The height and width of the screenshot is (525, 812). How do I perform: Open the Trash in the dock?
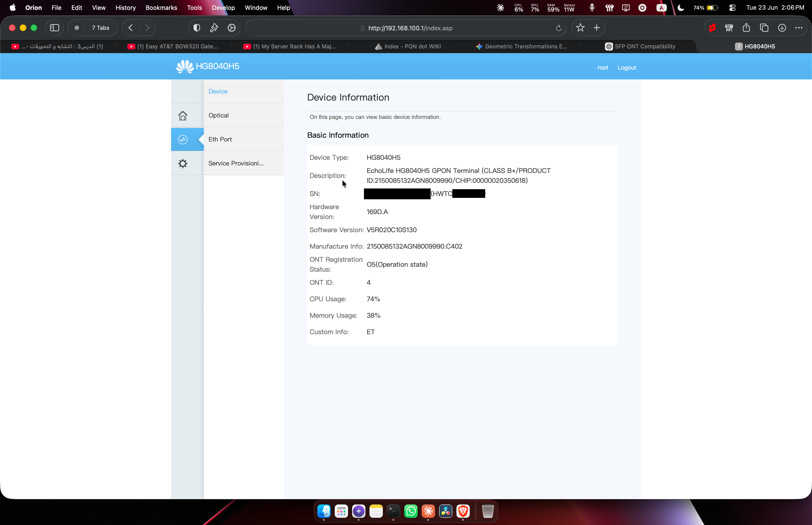pyautogui.click(x=488, y=511)
